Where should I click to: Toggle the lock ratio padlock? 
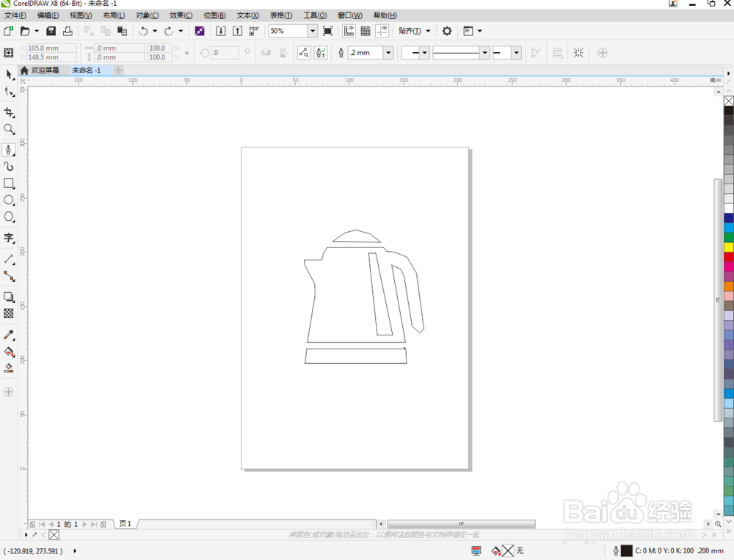186,52
